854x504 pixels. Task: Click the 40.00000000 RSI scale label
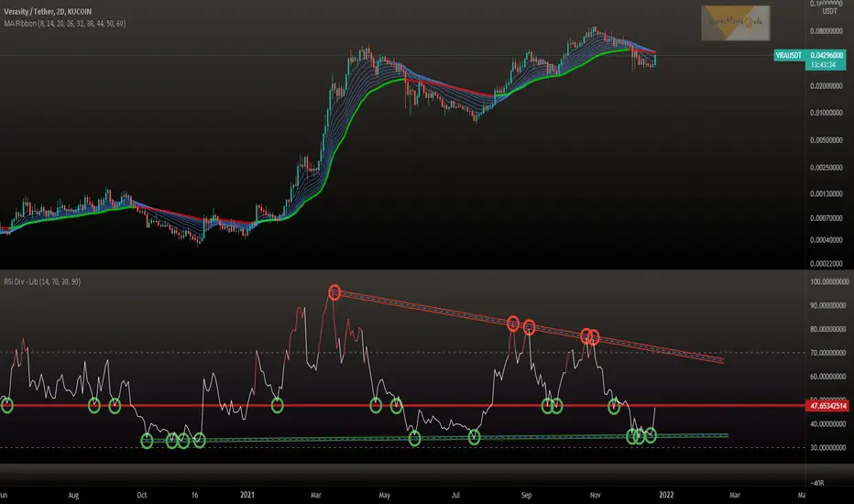click(x=828, y=424)
